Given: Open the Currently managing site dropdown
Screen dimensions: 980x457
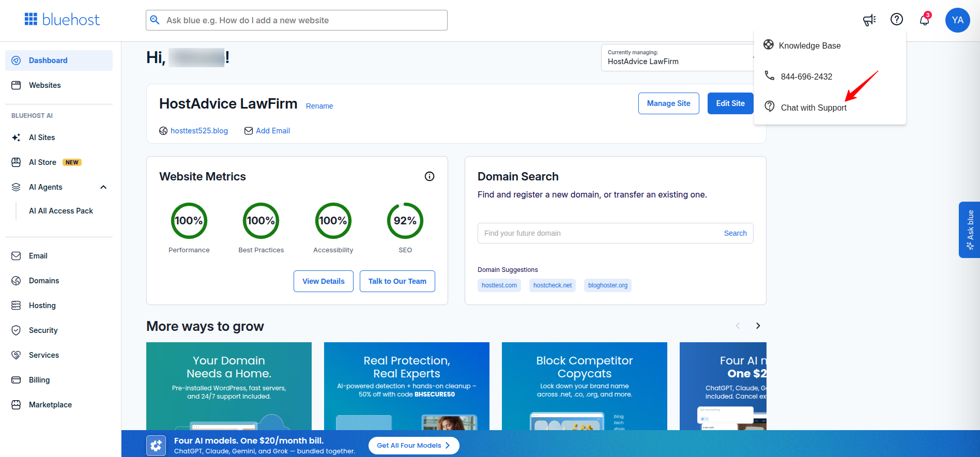Looking at the screenshot, I should [x=678, y=57].
